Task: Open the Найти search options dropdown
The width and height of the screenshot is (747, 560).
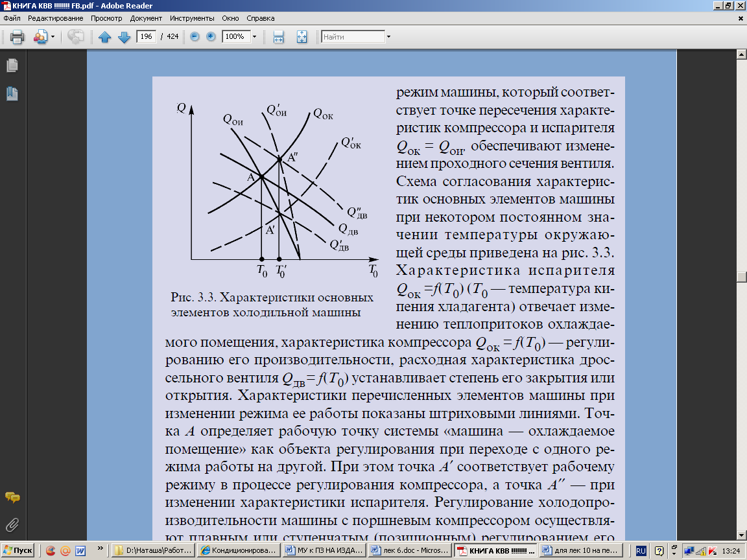Action: [x=389, y=37]
